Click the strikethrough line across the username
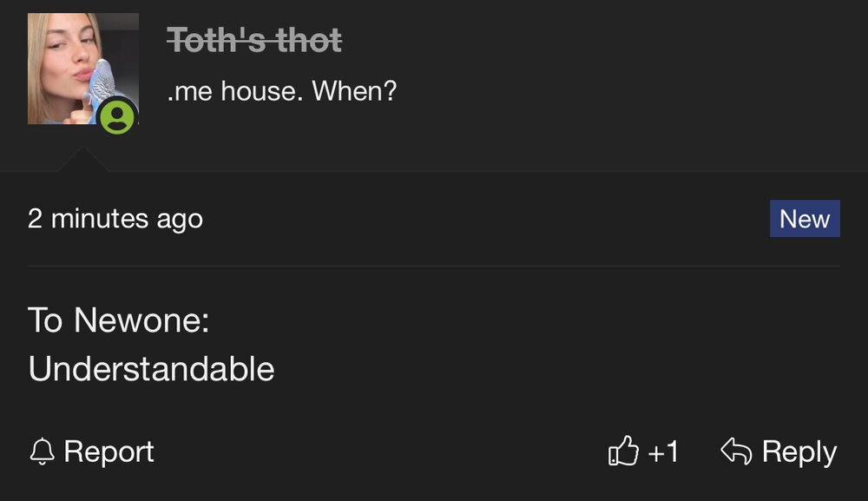The width and height of the screenshot is (868, 501). pyautogui.click(x=254, y=39)
